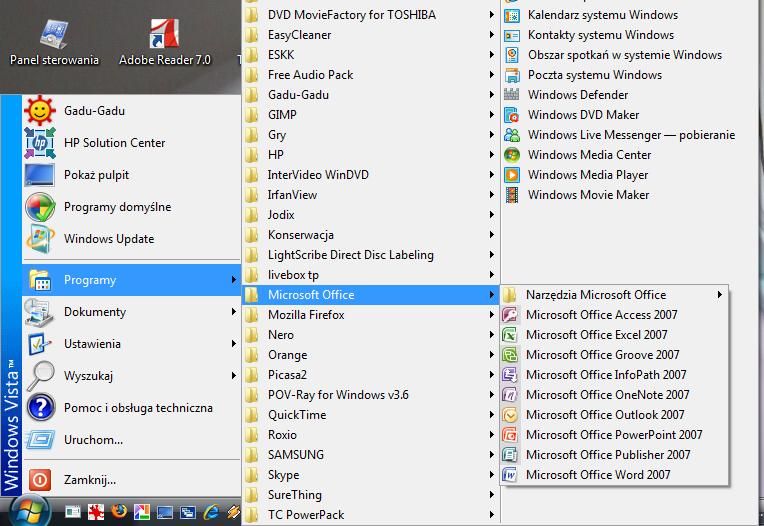The height and width of the screenshot is (526, 764).
Task: Expand the Nero folder arrow
Action: (x=492, y=335)
